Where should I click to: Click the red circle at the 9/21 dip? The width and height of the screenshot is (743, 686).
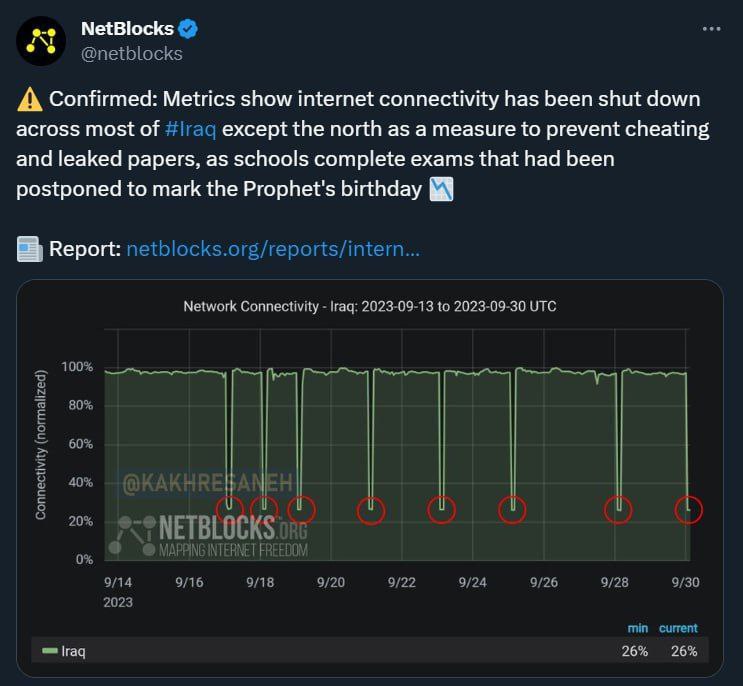point(372,509)
